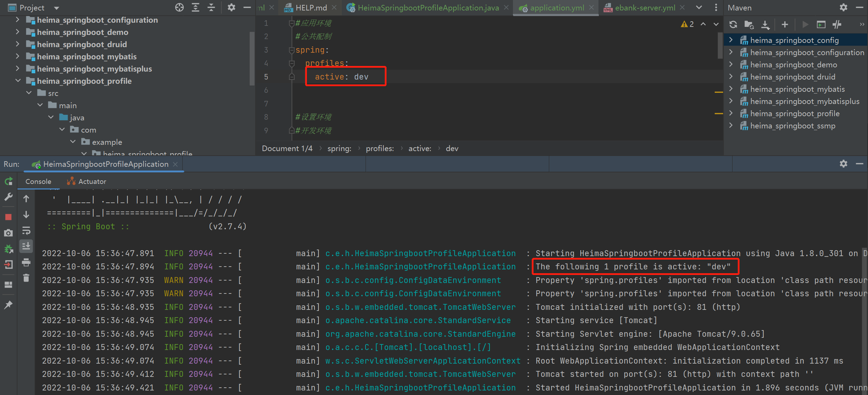Image resolution: width=868 pixels, height=395 pixels.
Task: Stop the running application
Action: 9,217
